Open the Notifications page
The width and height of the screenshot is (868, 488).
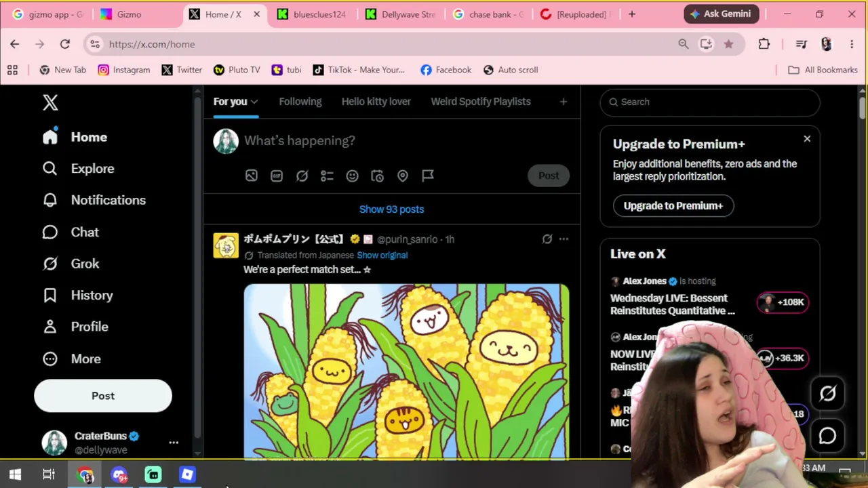(94, 200)
